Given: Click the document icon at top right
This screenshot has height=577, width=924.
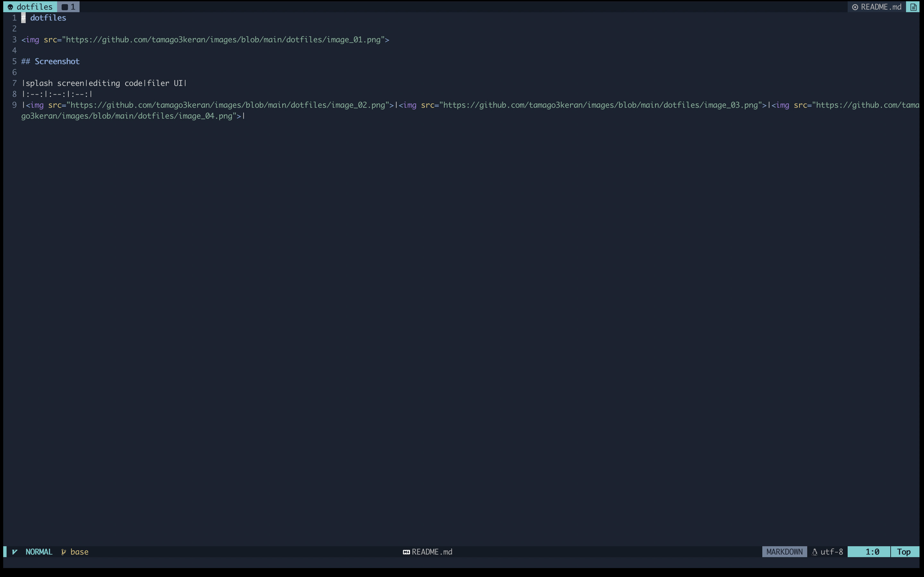Looking at the screenshot, I should tap(913, 7).
